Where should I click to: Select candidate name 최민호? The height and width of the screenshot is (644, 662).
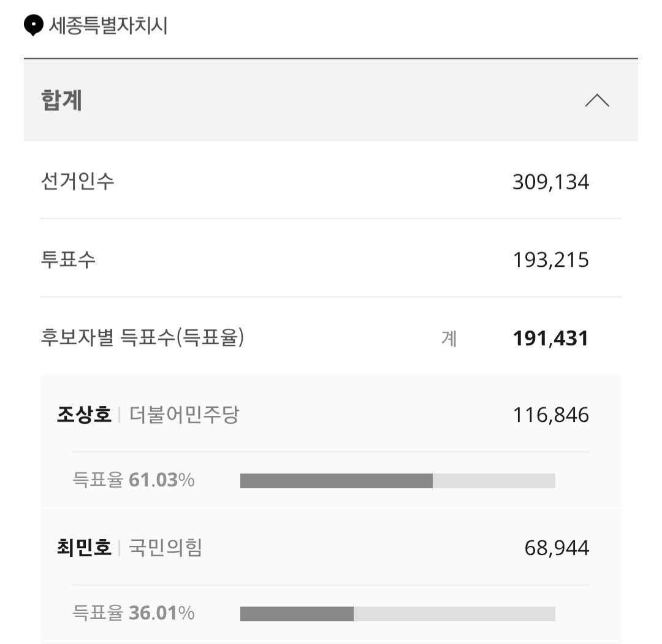85,548
